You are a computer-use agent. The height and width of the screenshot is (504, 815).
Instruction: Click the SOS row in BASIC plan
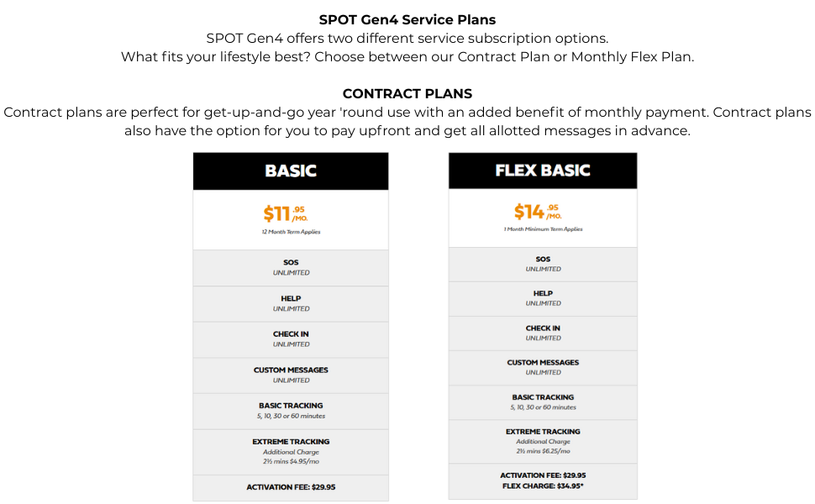[x=291, y=267]
